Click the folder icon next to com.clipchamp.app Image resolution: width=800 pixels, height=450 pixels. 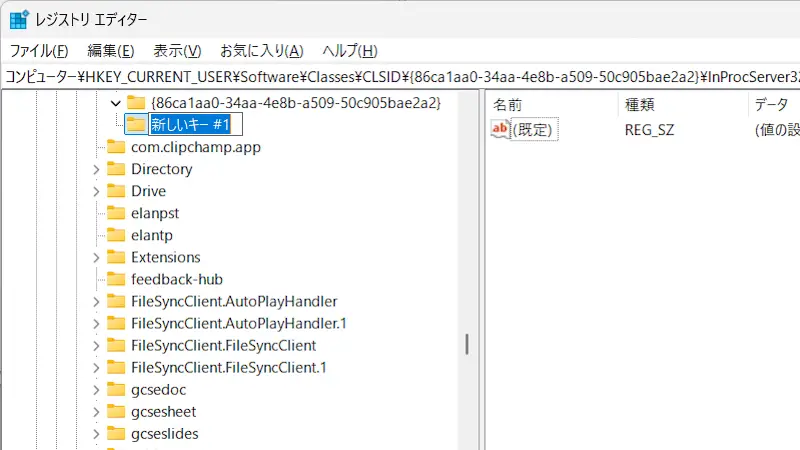116,147
